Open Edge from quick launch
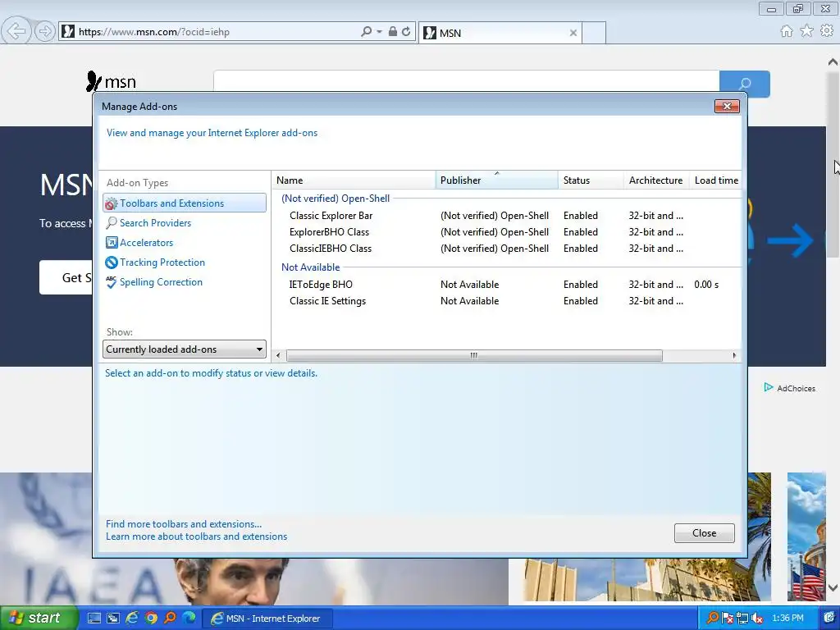 (x=189, y=618)
